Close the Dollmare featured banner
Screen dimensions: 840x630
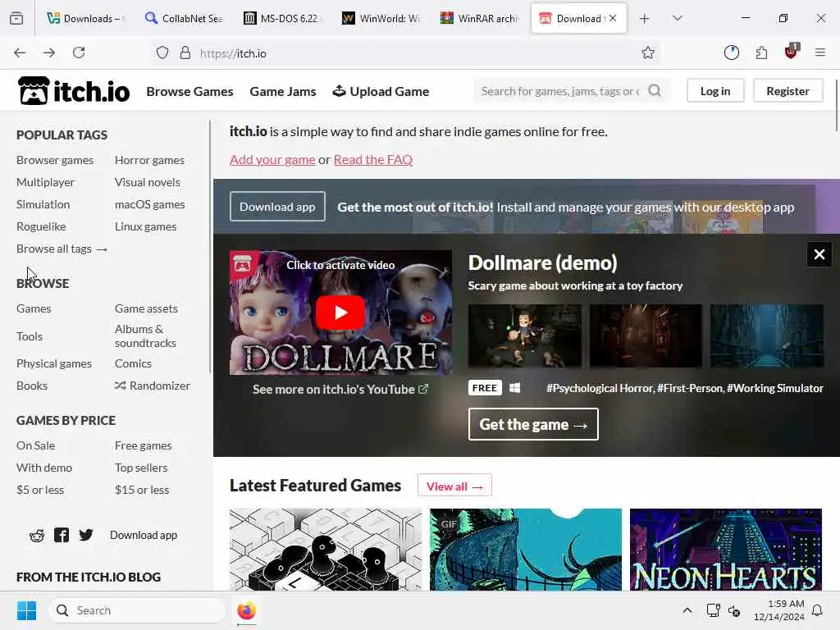819,254
